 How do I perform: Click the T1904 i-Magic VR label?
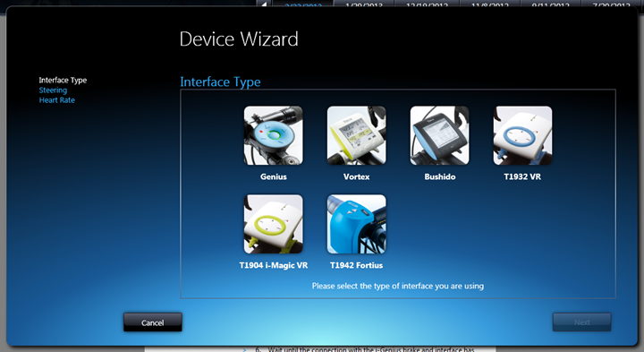click(x=274, y=266)
